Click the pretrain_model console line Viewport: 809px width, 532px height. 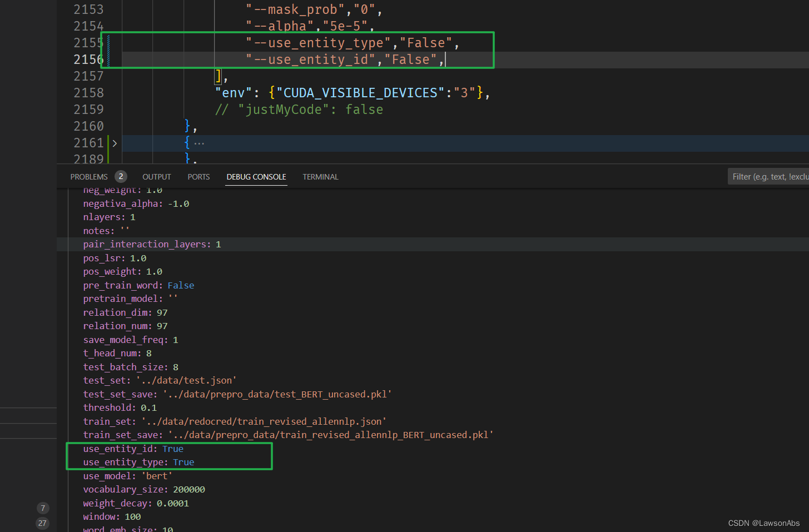[x=130, y=299]
